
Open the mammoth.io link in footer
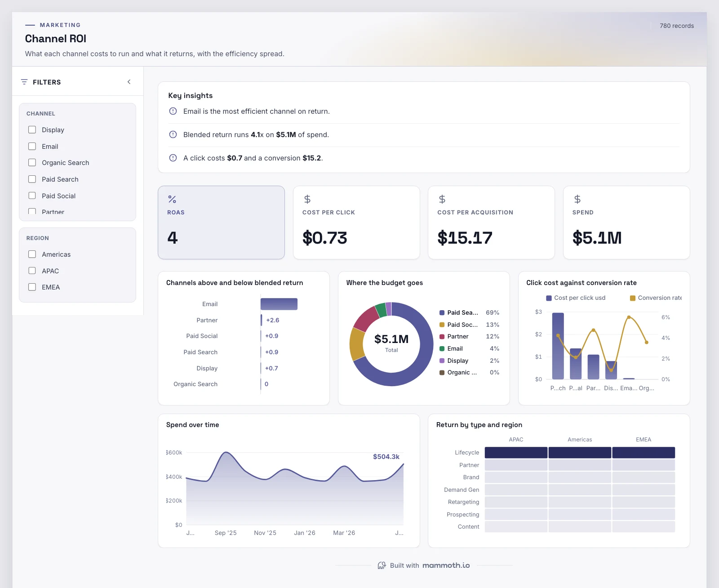tap(446, 566)
